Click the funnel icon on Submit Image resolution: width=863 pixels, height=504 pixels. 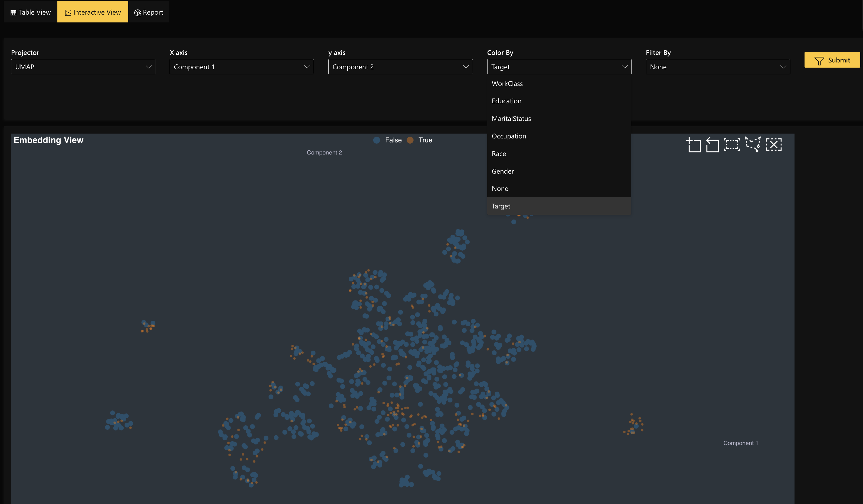click(819, 61)
